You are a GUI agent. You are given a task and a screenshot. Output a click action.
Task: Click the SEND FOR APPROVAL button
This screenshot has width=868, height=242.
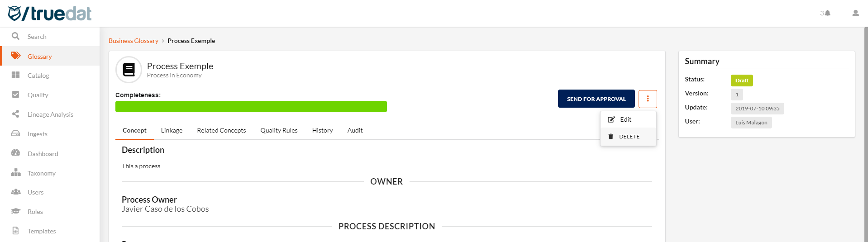(596, 99)
